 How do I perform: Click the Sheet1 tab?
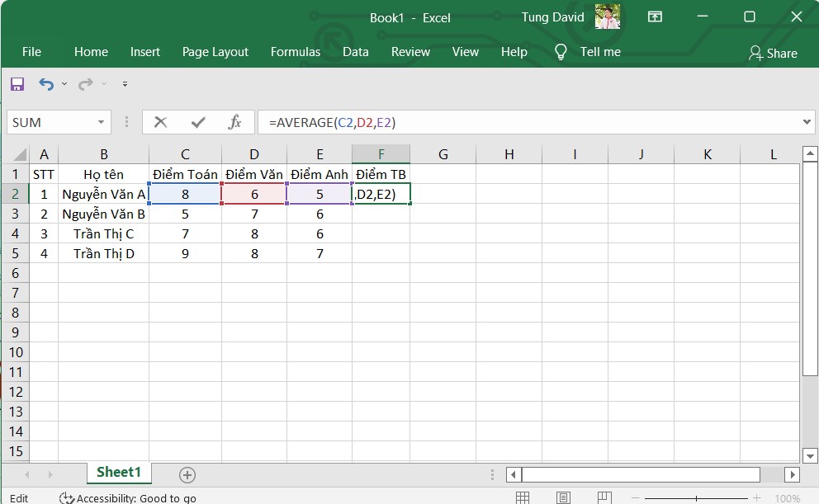point(119,472)
